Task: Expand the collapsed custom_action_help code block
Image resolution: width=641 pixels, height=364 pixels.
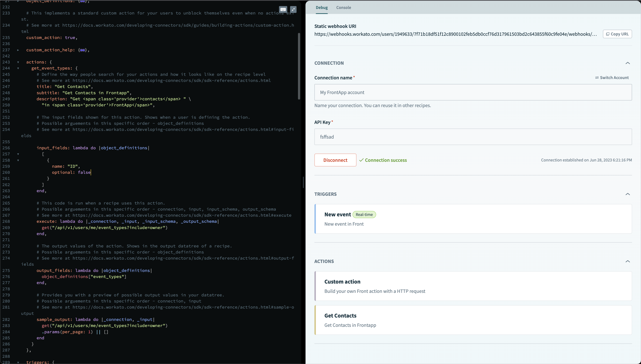Action: coord(82,50)
